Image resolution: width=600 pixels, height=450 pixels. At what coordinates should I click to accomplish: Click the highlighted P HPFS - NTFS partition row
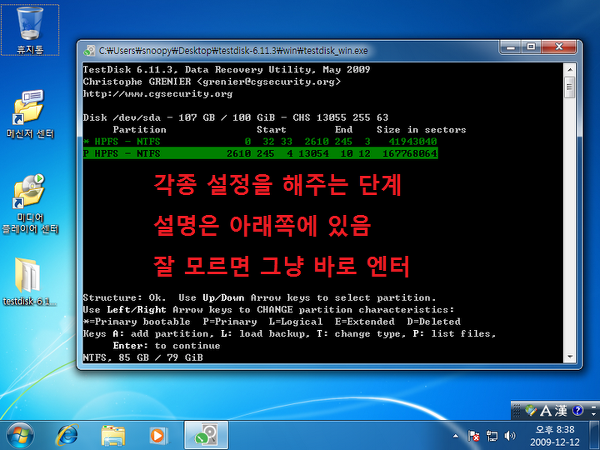pyautogui.click(x=260, y=153)
